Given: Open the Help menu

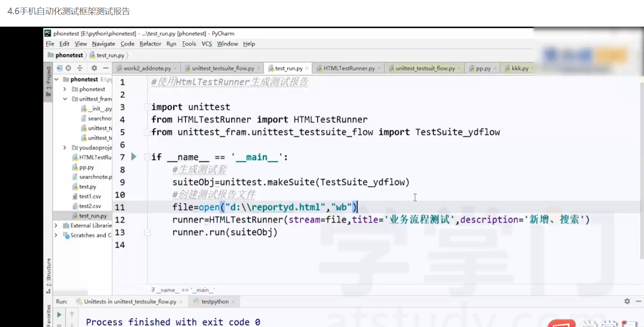Looking at the screenshot, I should pos(249,44).
